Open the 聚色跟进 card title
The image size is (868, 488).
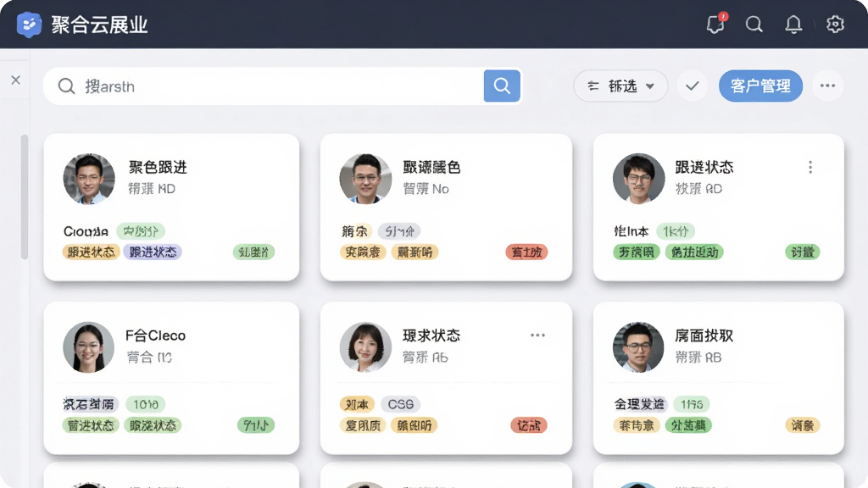(158, 167)
